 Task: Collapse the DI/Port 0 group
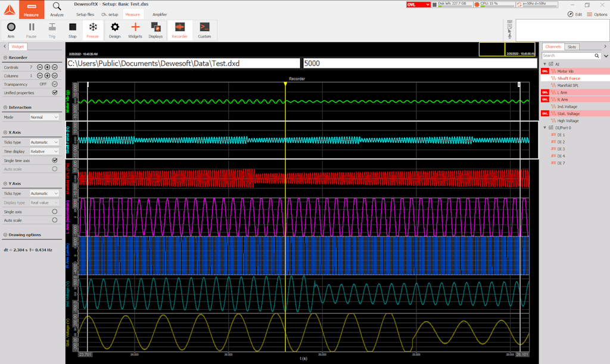point(544,127)
